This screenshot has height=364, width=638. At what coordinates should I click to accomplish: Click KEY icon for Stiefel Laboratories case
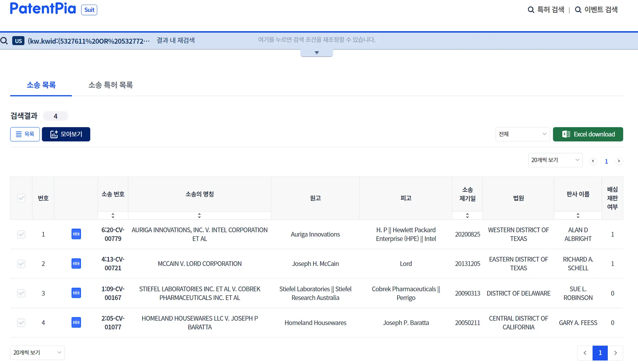[x=76, y=293]
